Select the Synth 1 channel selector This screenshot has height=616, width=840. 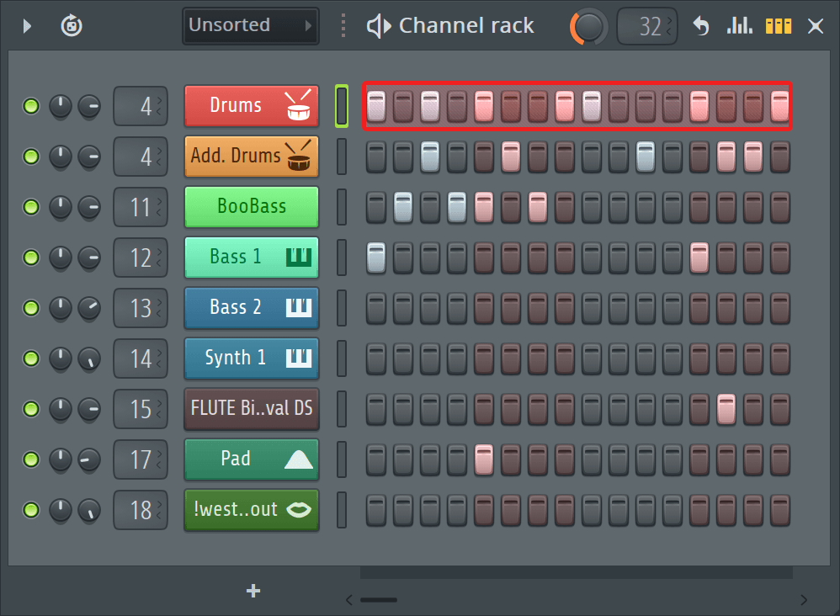[x=342, y=358]
